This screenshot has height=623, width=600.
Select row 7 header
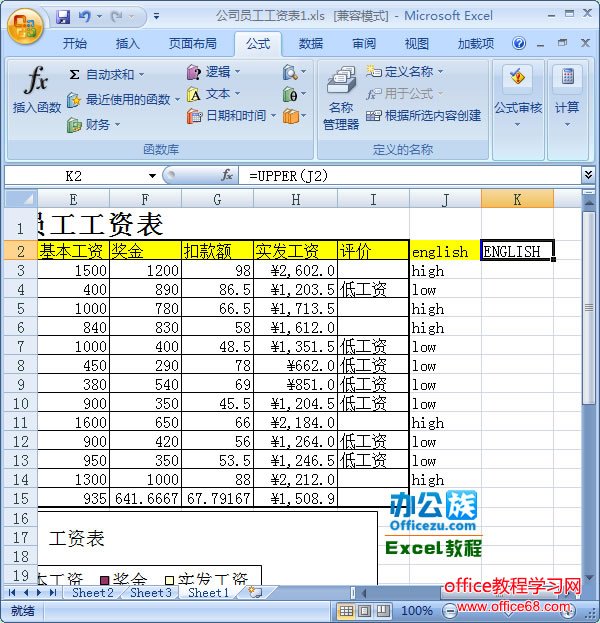point(21,346)
